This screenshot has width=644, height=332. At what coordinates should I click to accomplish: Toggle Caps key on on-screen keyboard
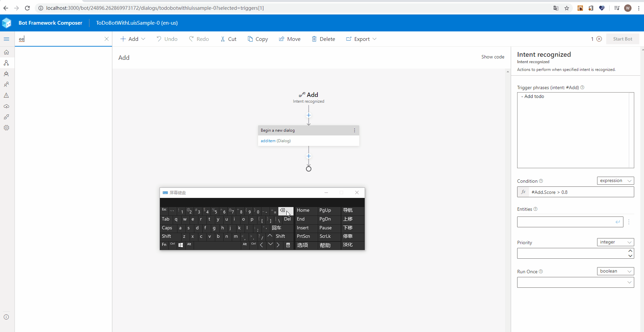(x=168, y=228)
